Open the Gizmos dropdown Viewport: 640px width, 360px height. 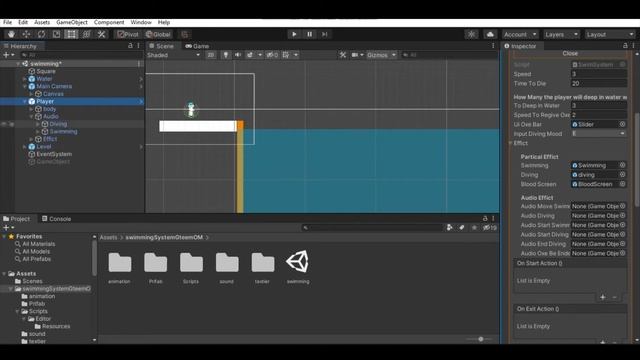click(382, 55)
